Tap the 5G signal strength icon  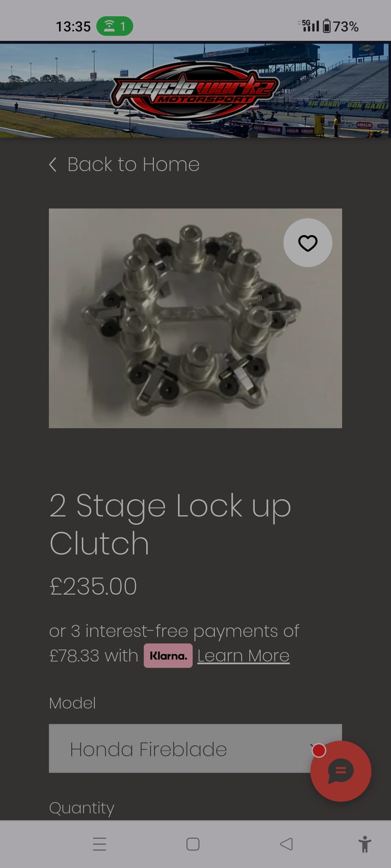point(309,25)
